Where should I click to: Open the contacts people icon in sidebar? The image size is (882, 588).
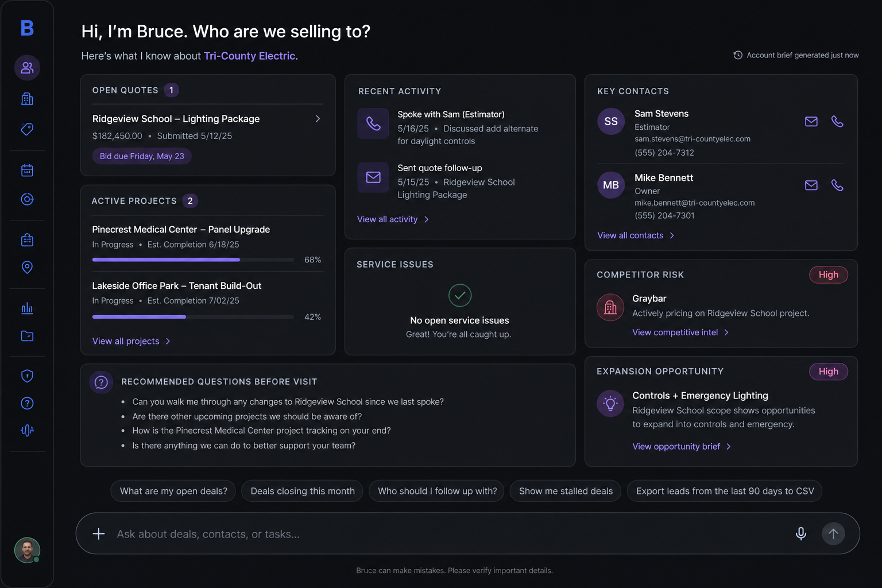click(27, 68)
